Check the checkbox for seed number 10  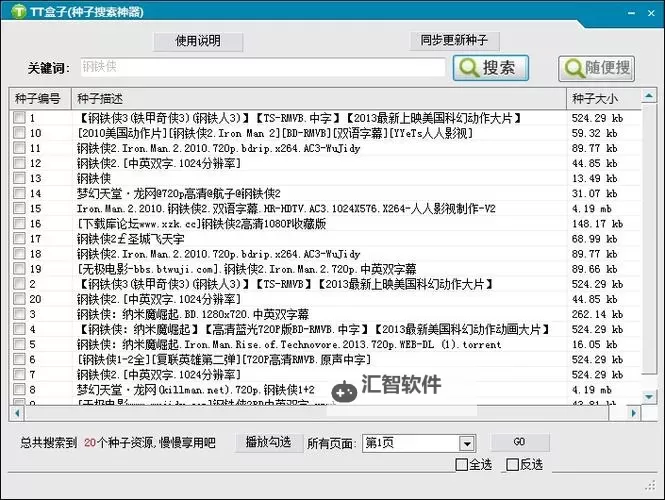(x=19, y=133)
